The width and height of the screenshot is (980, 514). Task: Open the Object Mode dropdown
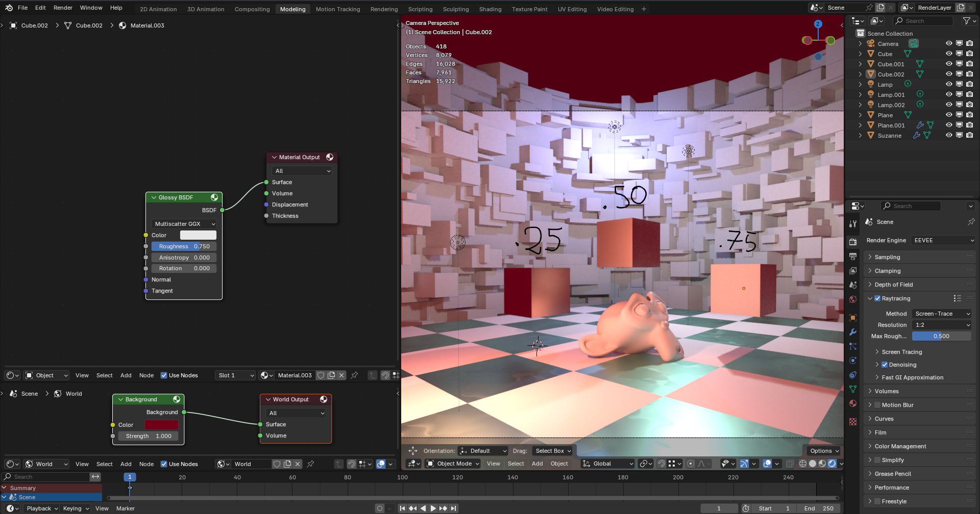click(453, 464)
